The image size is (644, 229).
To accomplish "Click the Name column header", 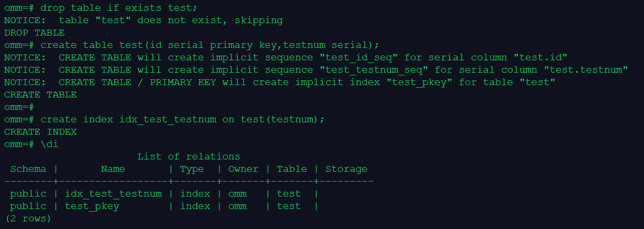I will pos(113,169).
